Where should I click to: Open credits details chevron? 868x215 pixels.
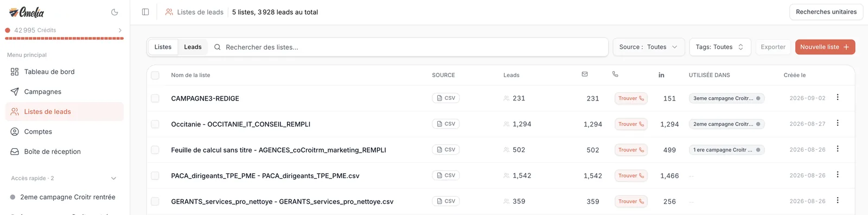pyautogui.click(x=120, y=30)
